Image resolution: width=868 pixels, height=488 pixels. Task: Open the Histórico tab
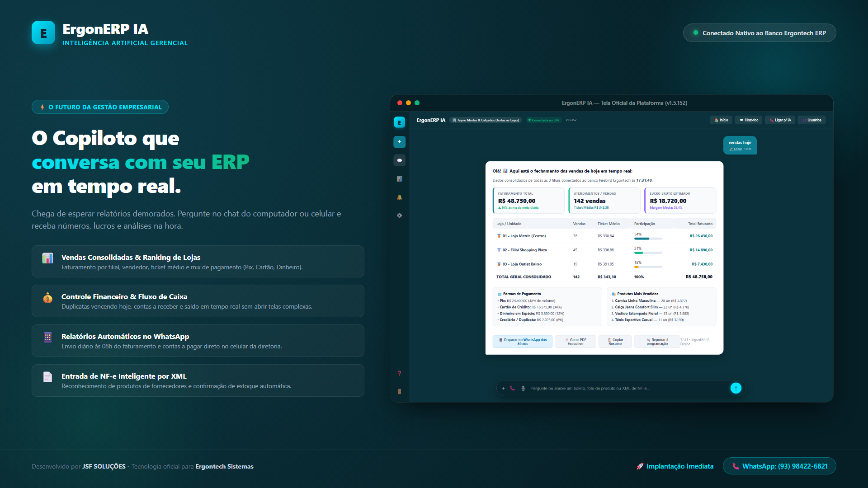click(x=749, y=120)
